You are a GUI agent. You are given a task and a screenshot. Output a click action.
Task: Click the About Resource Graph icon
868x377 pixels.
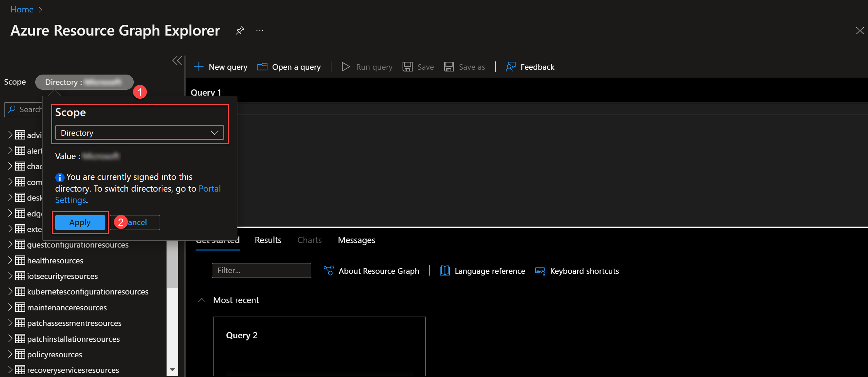[329, 271]
